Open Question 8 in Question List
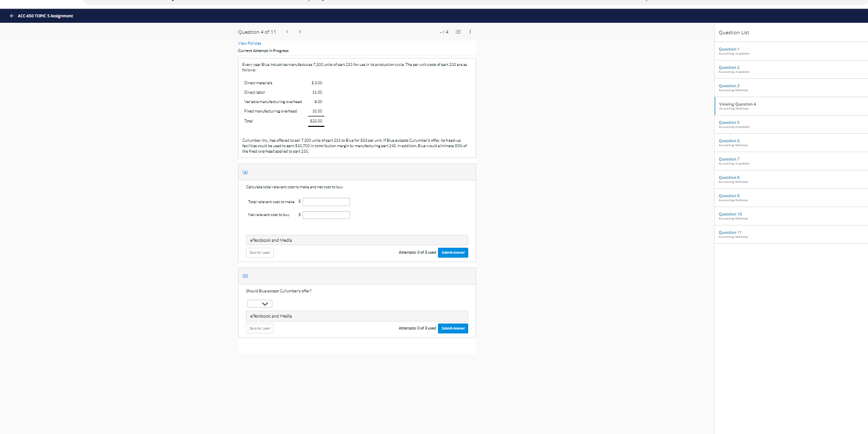The height and width of the screenshot is (434, 868). [729, 177]
